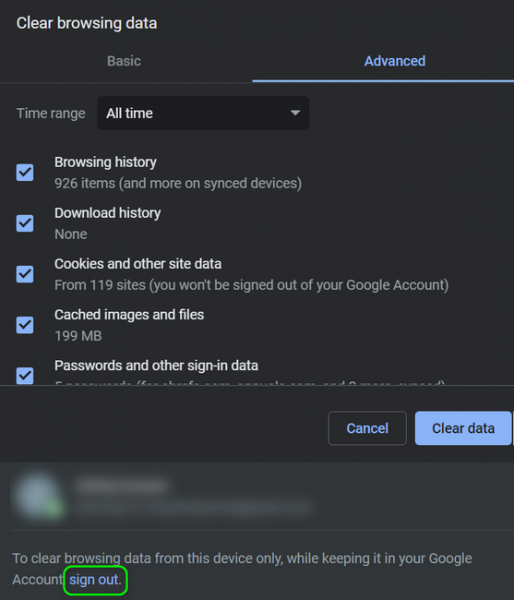This screenshot has height=600, width=514.
Task: Switch to the Advanced tab
Action: click(395, 61)
